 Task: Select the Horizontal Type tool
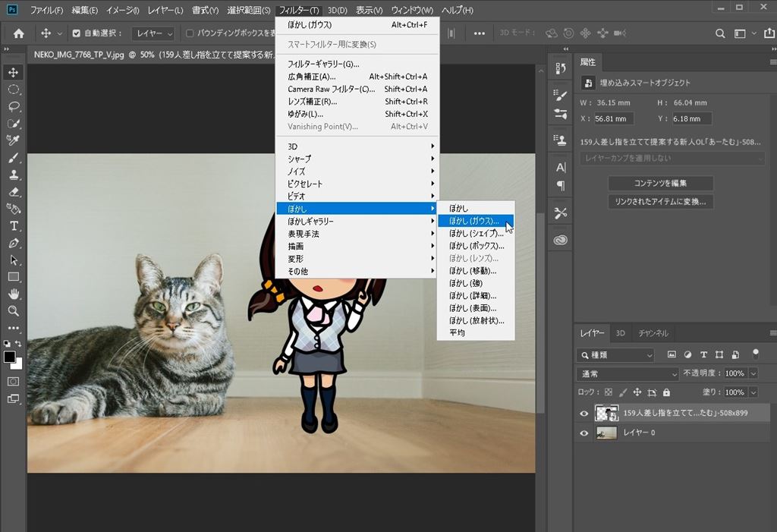coord(14,226)
